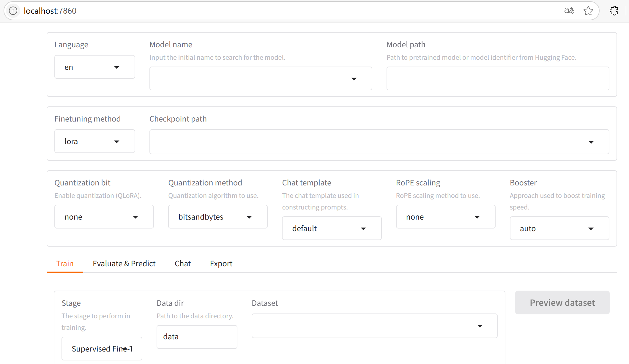629x364 pixels.
Task: Open the Finetuning method dropdown
Action: (x=94, y=141)
